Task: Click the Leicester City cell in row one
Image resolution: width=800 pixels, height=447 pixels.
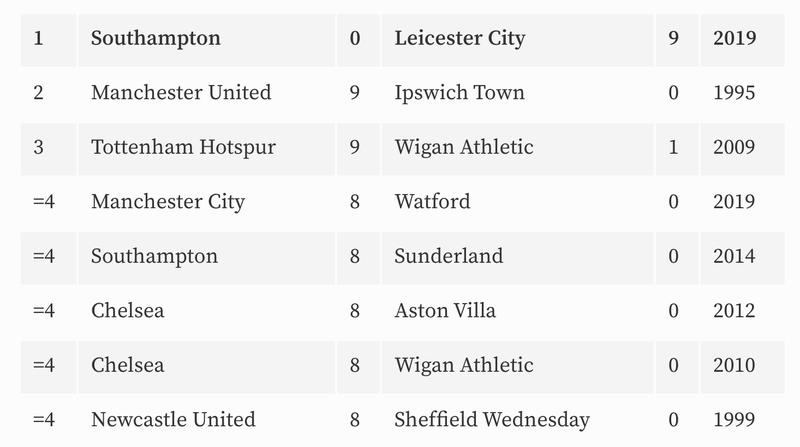Action: pyautogui.click(x=517, y=40)
